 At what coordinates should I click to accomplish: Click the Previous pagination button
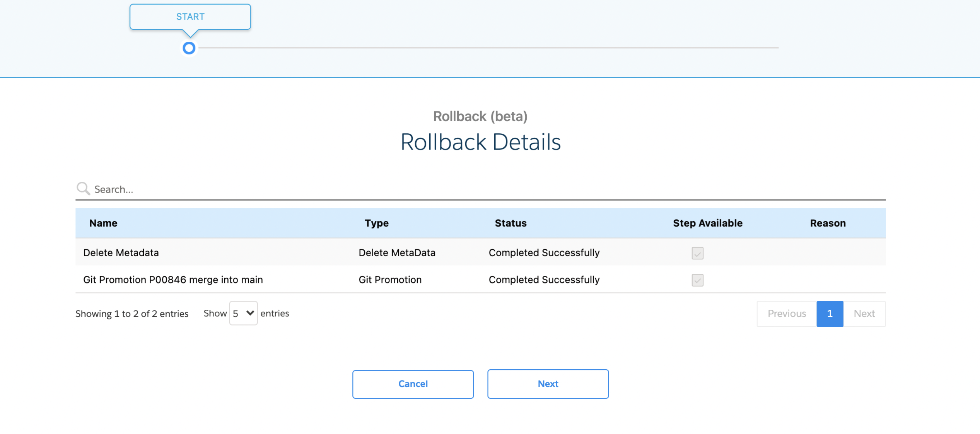coord(786,313)
